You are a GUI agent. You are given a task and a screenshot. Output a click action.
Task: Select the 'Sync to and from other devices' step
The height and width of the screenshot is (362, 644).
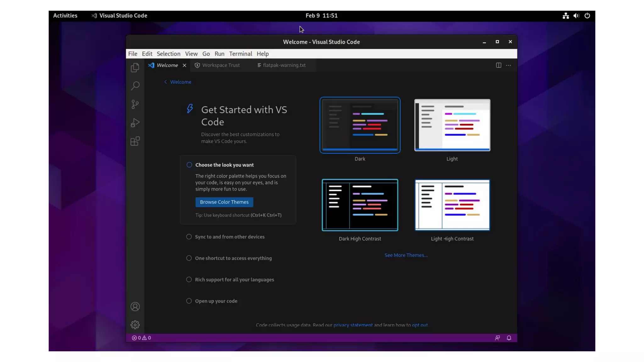pos(230,237)
